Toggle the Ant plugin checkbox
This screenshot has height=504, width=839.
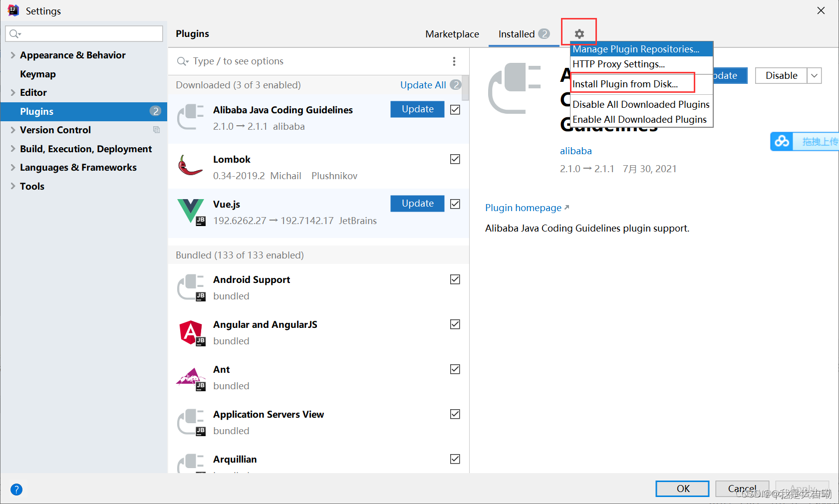455,369
